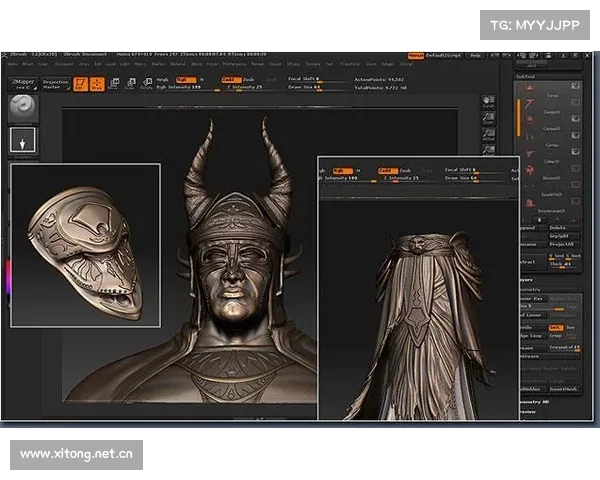Collapse the SubTool palette header

[x=525, y=77]
